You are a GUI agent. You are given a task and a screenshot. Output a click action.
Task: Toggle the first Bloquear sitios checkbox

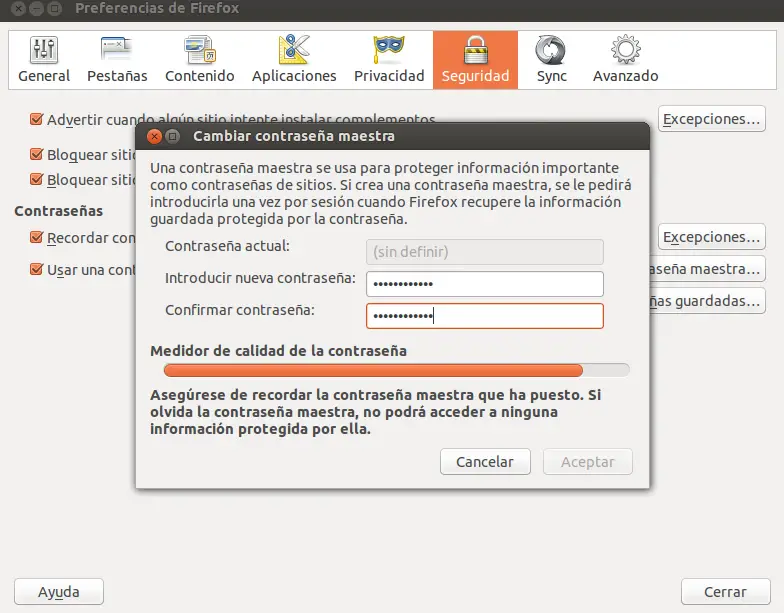point(36,154)
